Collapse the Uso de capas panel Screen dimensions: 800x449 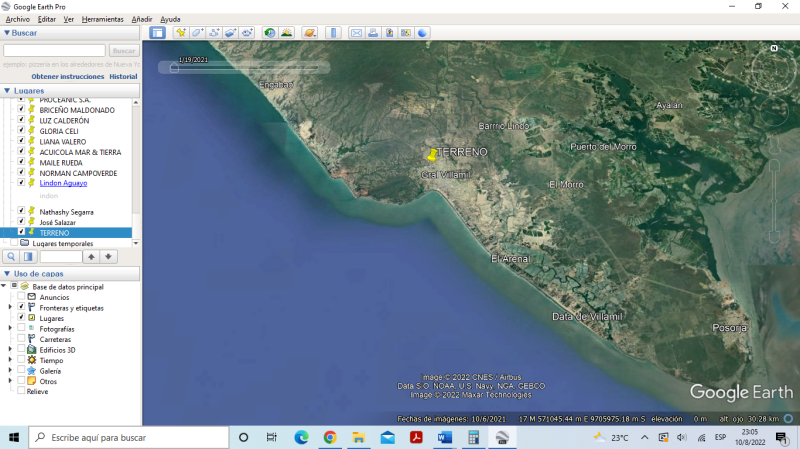pyautogui.click(x=7, y=273)
